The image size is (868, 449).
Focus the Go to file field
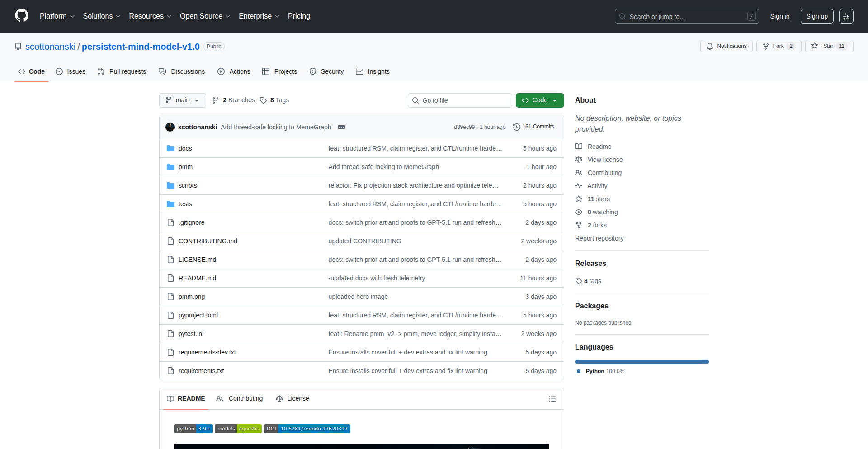coord(460,100)
